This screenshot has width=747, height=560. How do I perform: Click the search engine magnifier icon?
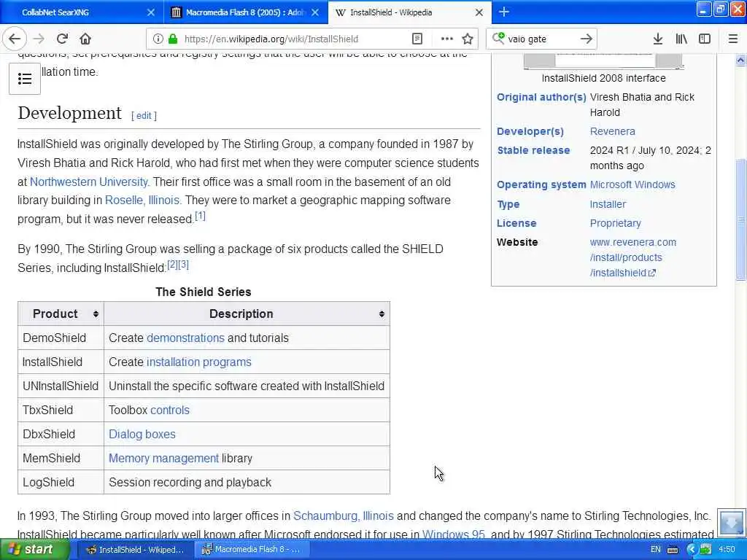pyautogui.click(x=498, y=38)
